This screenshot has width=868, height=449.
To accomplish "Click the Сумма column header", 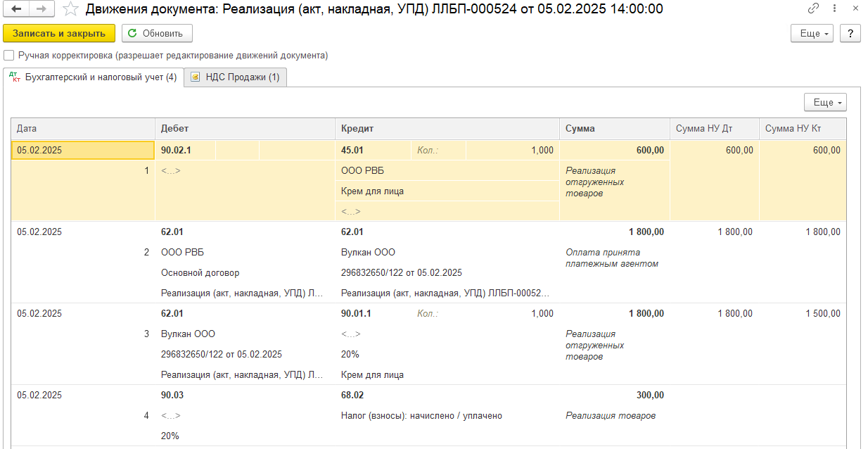I will (x=615, y=129).
